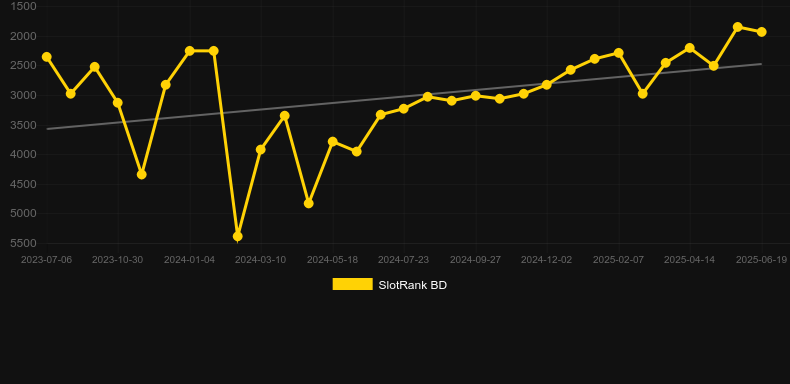Select the data point above 2025-02-07

click(x=619, y=53)
